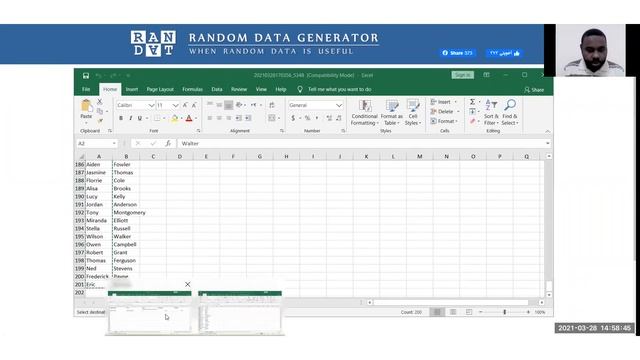Toggle Middle Align button
The width and height of the screenshot is (640, 360).
[x=219, y=105]
